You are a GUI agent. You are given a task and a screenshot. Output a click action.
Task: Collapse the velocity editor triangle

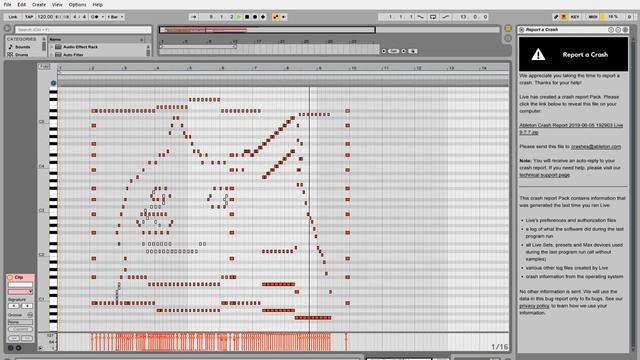[x=40, y=349]
